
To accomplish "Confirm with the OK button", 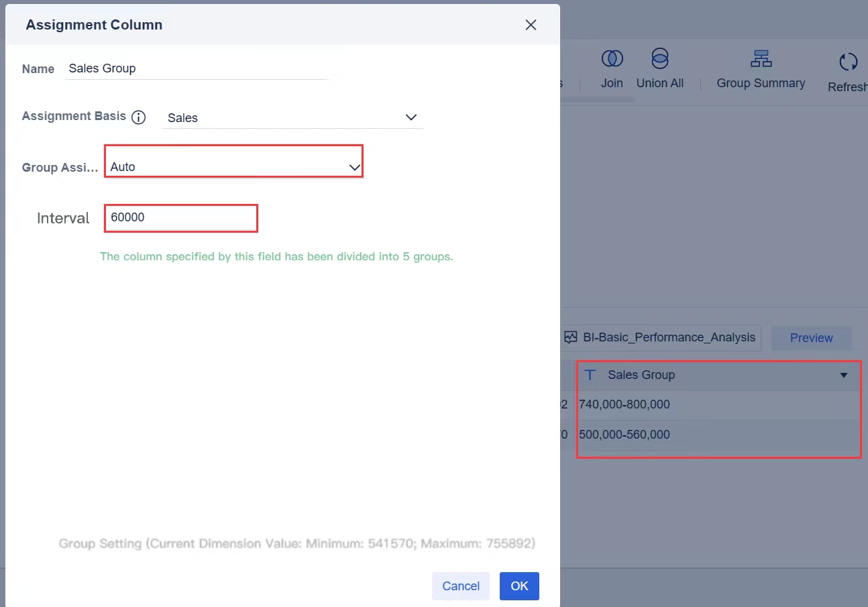I will click(519, 586).
